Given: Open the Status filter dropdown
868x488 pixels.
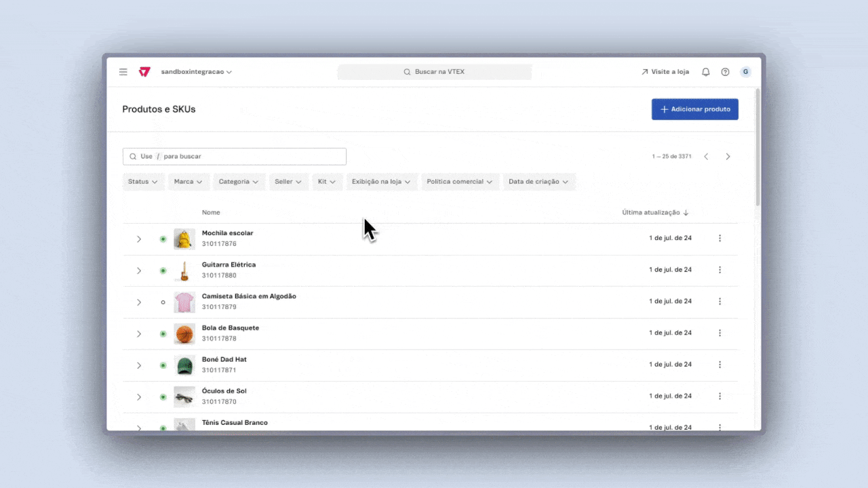Looking at the screenshot, I should click(143, 182).
